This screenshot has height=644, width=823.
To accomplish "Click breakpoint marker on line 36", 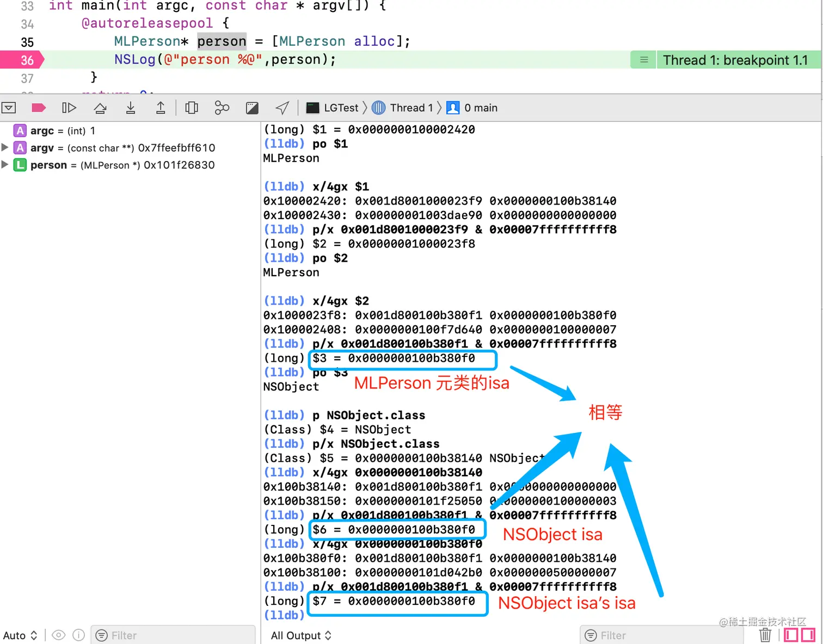I will (22, 60).
